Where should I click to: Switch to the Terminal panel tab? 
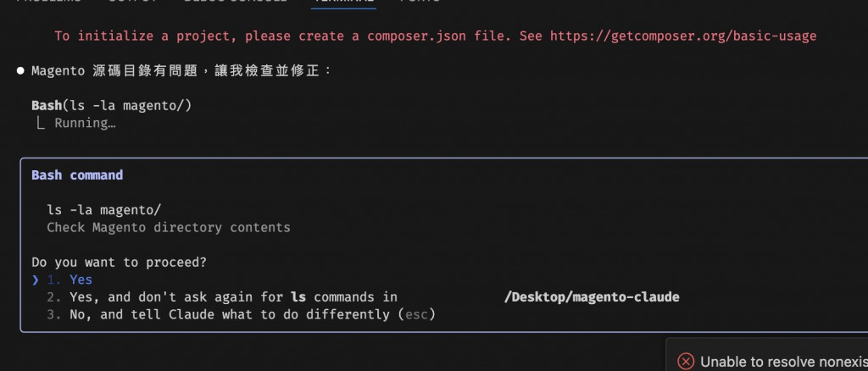point(343,2)
